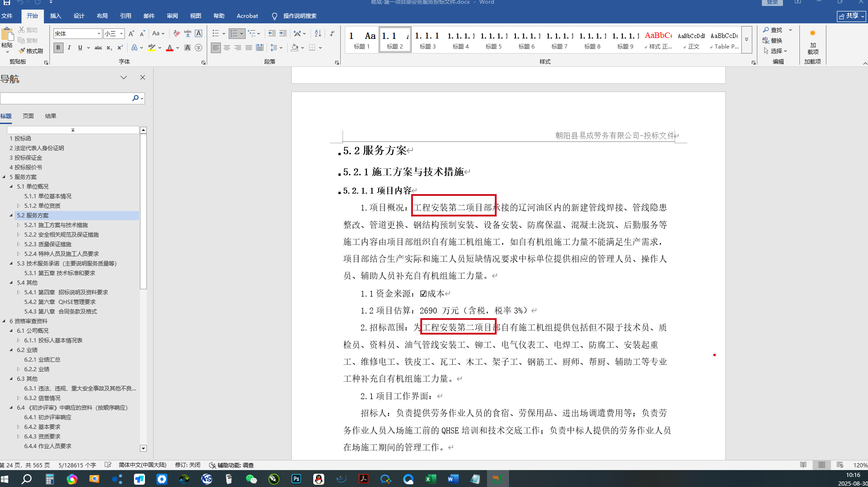Apply text effects (outlined A) icon
Screen dimensions: 868x487
134,48
